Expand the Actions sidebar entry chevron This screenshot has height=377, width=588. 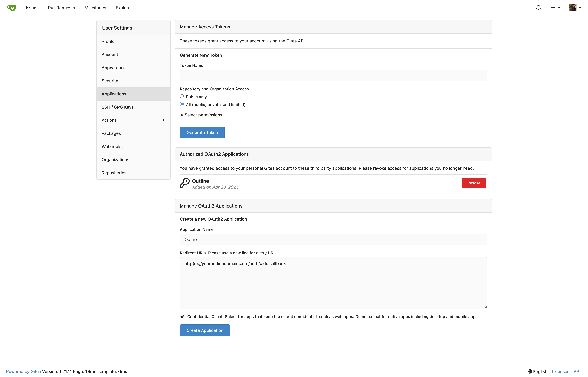click(x=163, y=120)
